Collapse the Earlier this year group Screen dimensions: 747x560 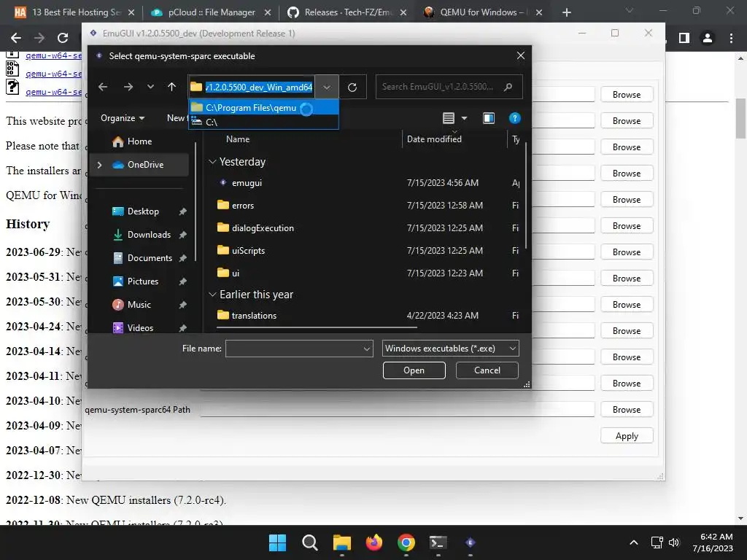click(212, 295)
